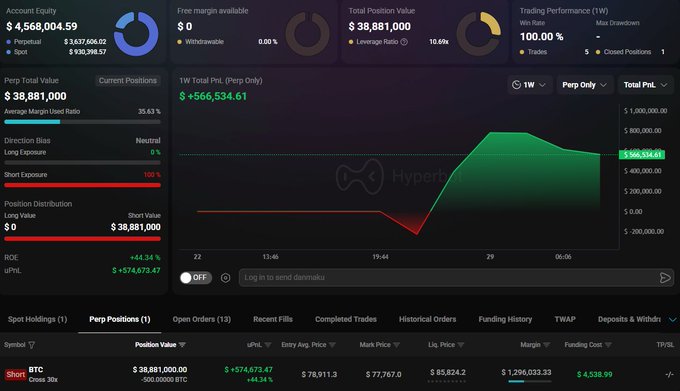The height and width of the screenshot is (391, 680).
Task: Click the Symbol column filter icon
Action: point(32,345)
